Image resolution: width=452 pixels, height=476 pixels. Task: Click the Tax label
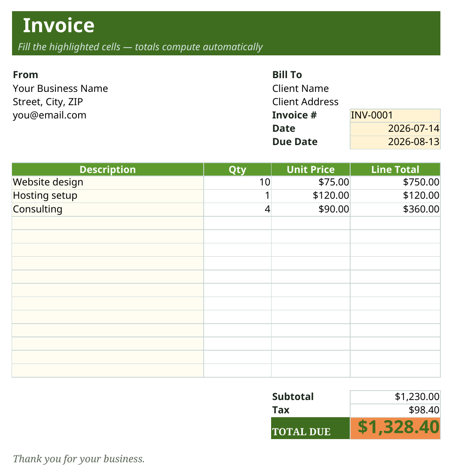tap(281, 410)
